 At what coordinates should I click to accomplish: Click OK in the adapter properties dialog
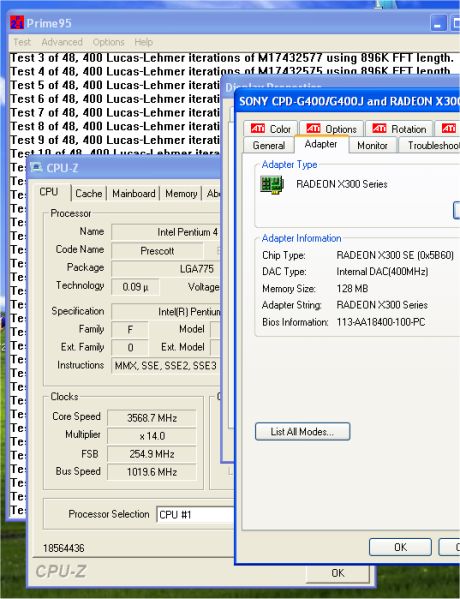[400, 547]
